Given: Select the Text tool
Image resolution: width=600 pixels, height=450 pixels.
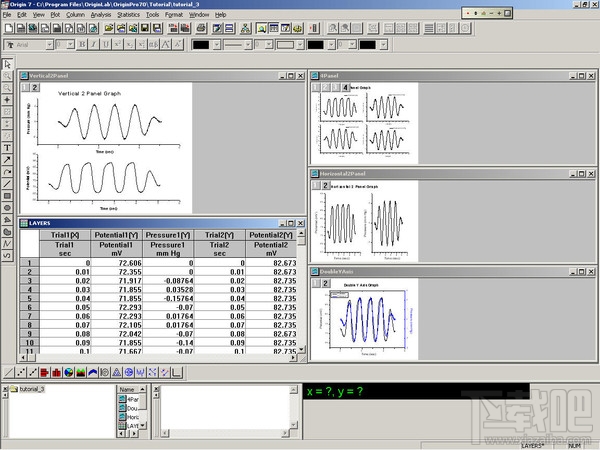Looking at the screenshot, I should (8, 147).
